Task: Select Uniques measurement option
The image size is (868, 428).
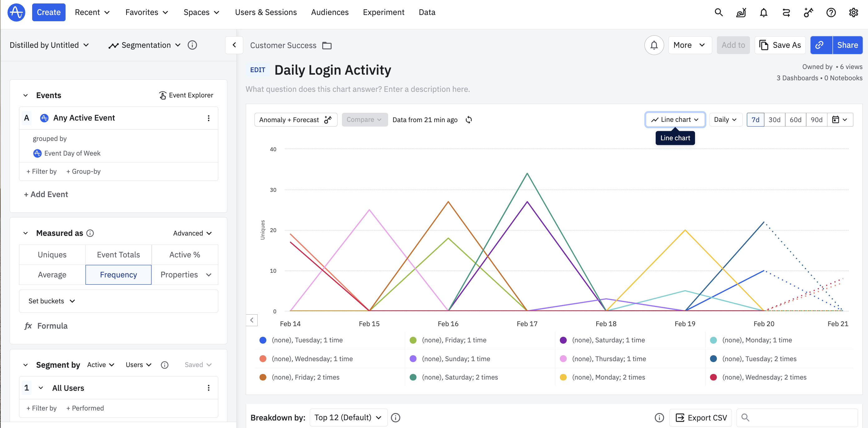Action: (x=52, y=255)
